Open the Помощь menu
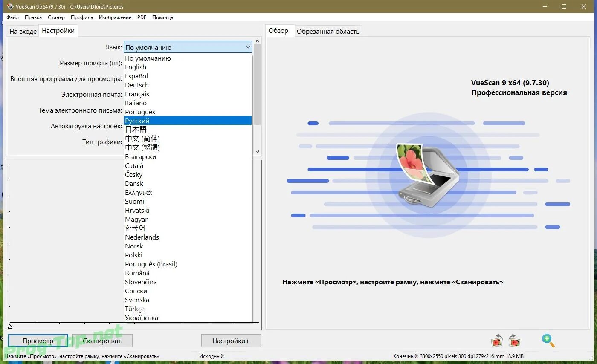 [162, 17]
